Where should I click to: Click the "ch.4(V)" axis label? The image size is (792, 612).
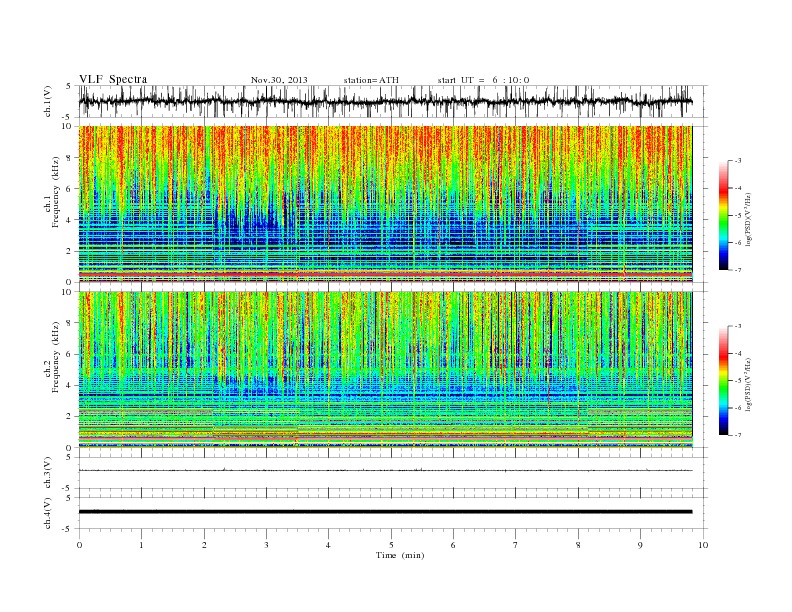click(48, 513)
